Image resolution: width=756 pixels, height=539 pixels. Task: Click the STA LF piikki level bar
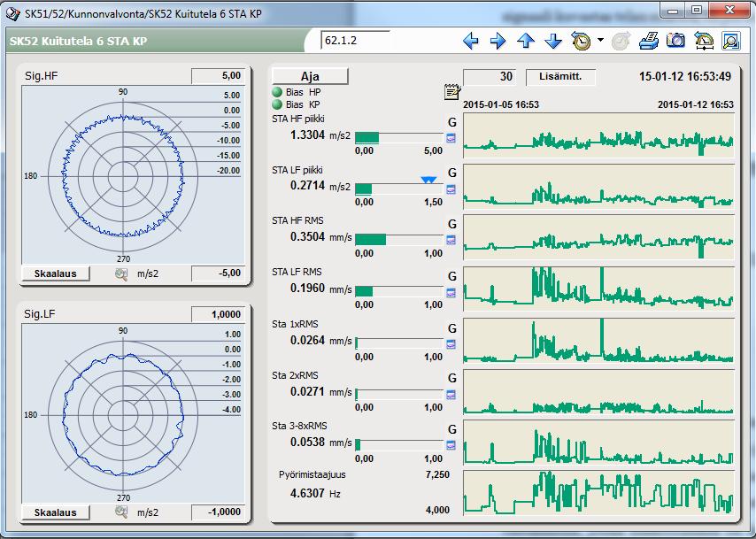point(399,189)
